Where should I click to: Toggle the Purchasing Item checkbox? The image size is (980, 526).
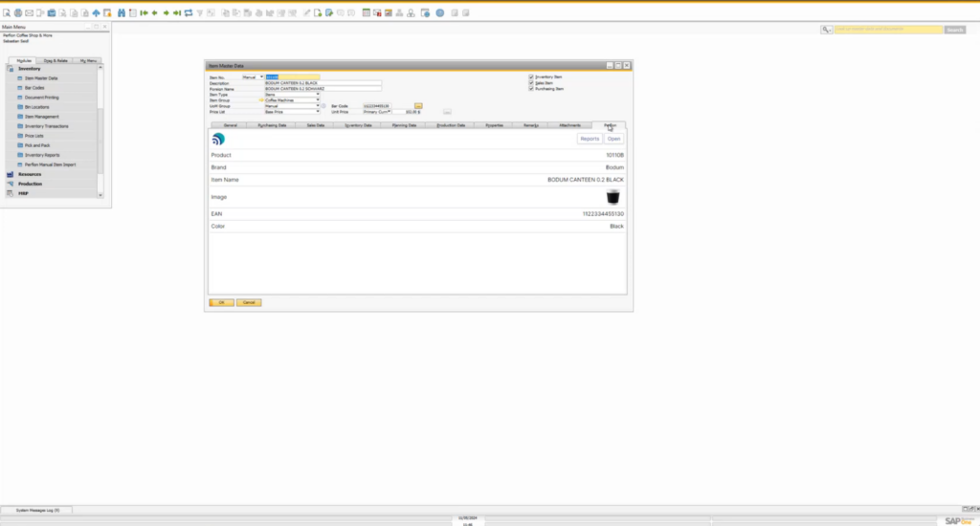tap(531, 89)
